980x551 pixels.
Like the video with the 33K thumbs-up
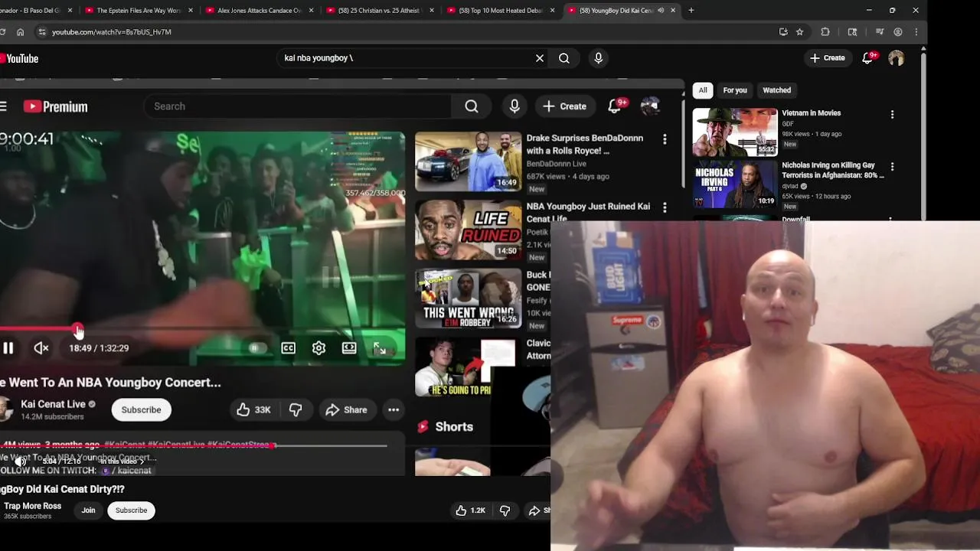coord(253,410)
